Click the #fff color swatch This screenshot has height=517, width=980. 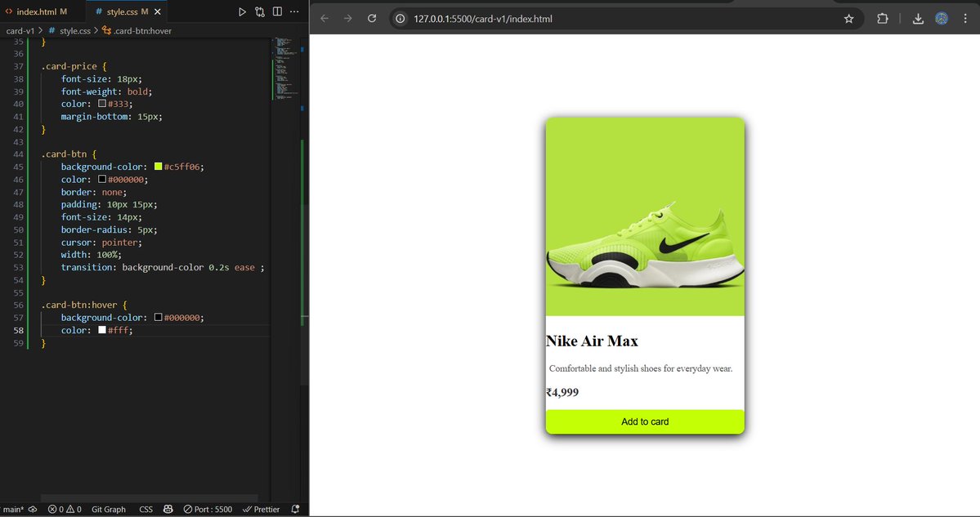point(102,330)
